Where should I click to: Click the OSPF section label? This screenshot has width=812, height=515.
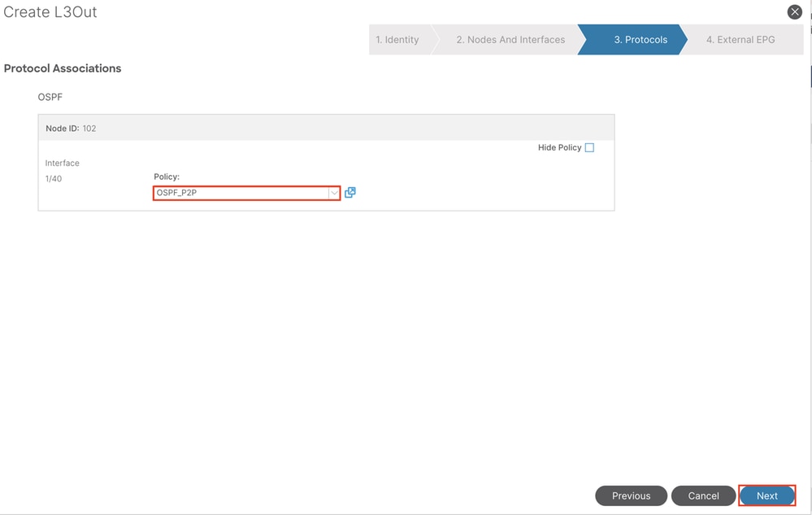(50, 97)
